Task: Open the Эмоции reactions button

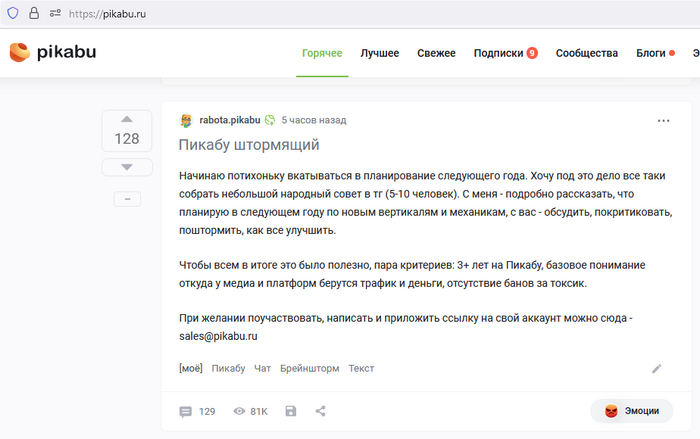Action: [632, 411]
